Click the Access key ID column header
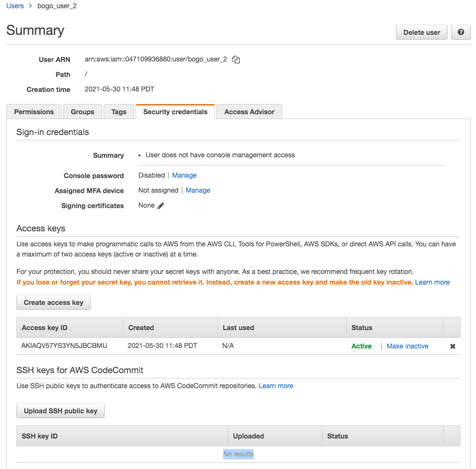This screenshot has height=469, width=476. click(x=70, y=328)
